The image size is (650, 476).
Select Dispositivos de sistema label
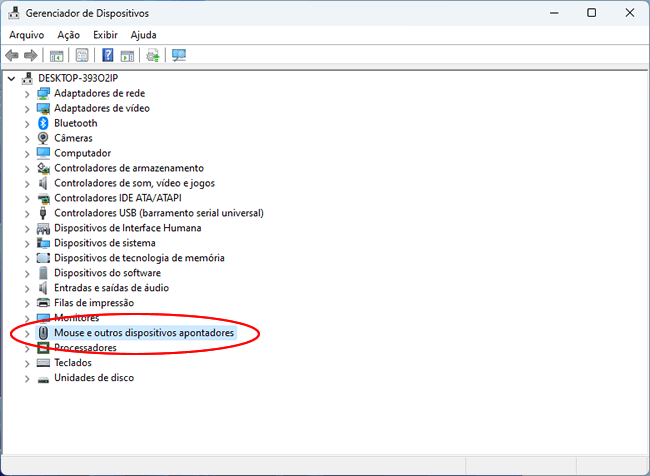coord(105,243)
